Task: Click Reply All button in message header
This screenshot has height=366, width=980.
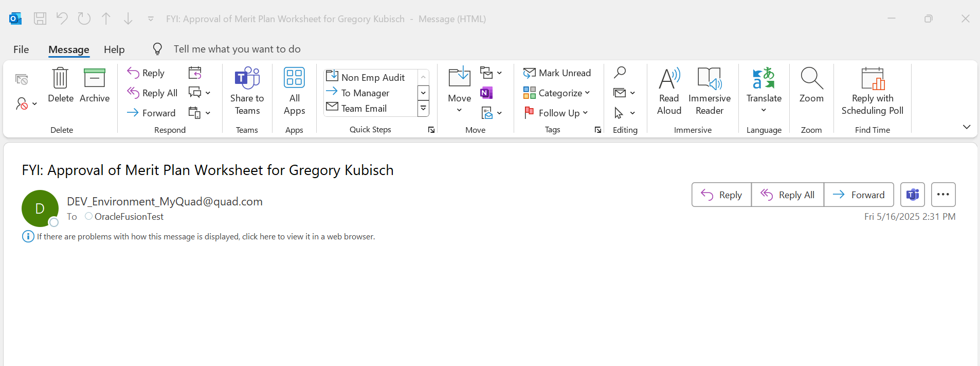Action: pyautogui.click(x=788, y=195)
